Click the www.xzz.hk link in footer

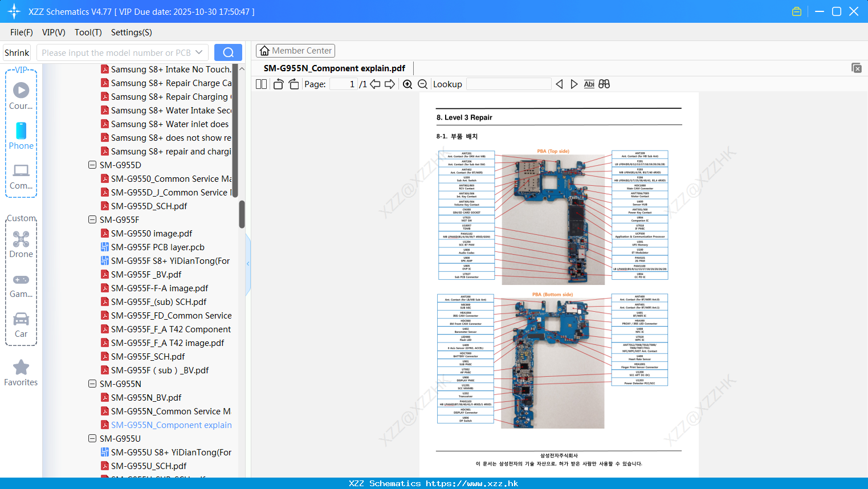tap(472, 483)
